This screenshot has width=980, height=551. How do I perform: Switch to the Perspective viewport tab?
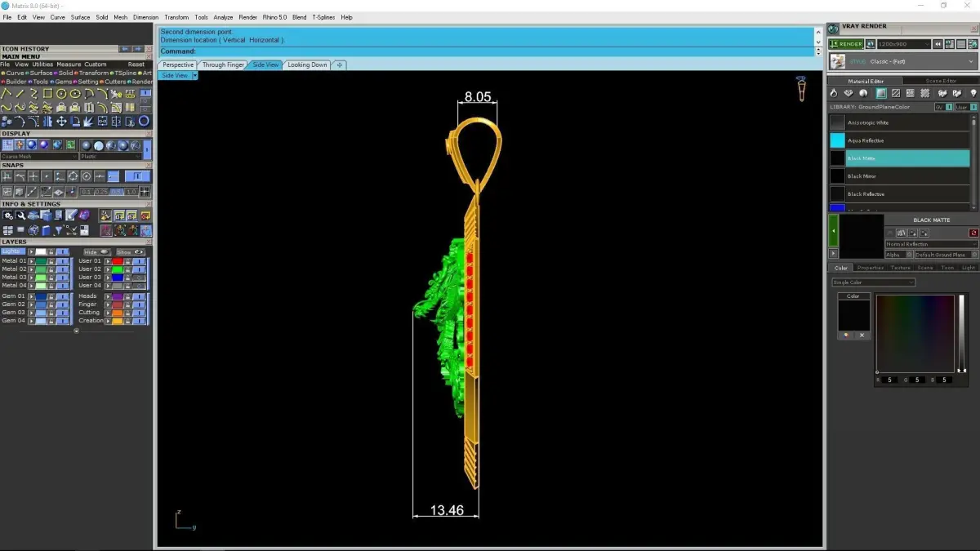pyautogui.click(x=178, y=64)
